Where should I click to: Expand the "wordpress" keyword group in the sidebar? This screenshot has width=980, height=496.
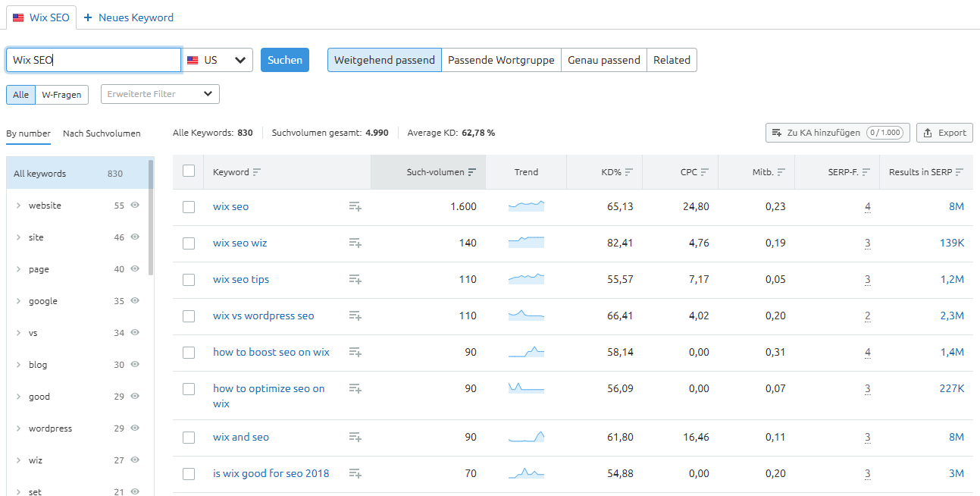pos(17,428)
